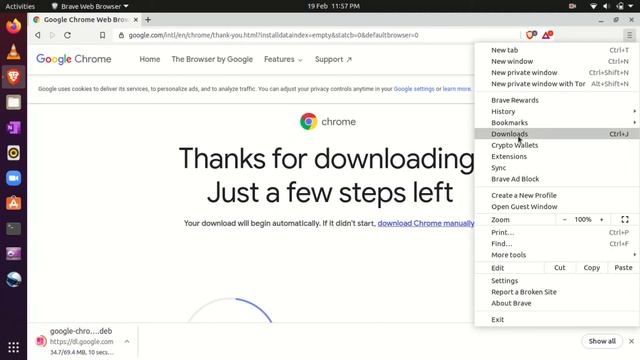Choose New private window with Tor

pyautogui.click(x=557, y=84)
